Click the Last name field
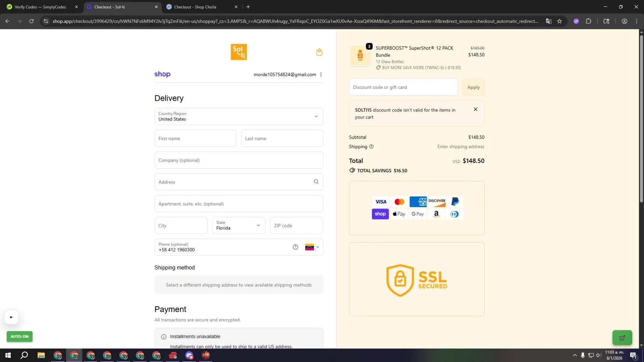644x362 pixels. (282, 139)
